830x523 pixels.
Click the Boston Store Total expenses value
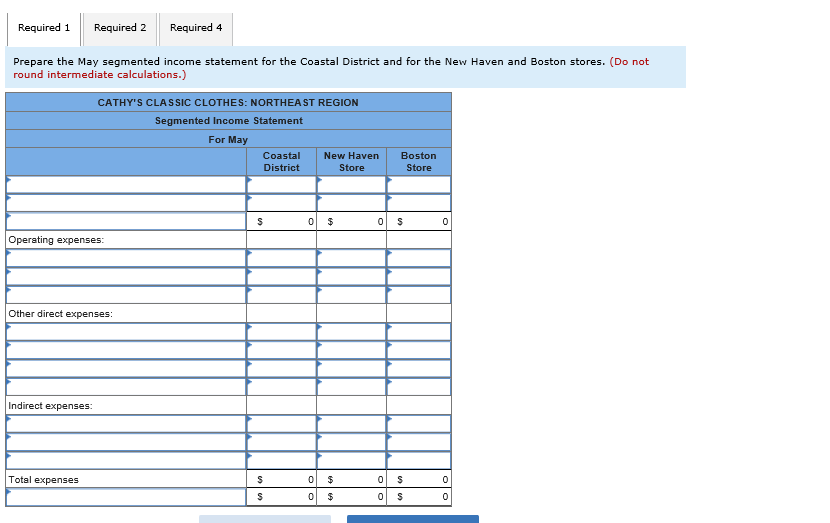click(x=419, y=480)
